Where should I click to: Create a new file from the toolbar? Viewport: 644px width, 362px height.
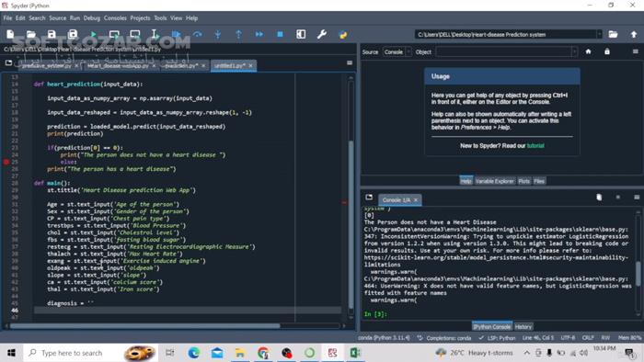pyautogui.click(x=10, y=34)
